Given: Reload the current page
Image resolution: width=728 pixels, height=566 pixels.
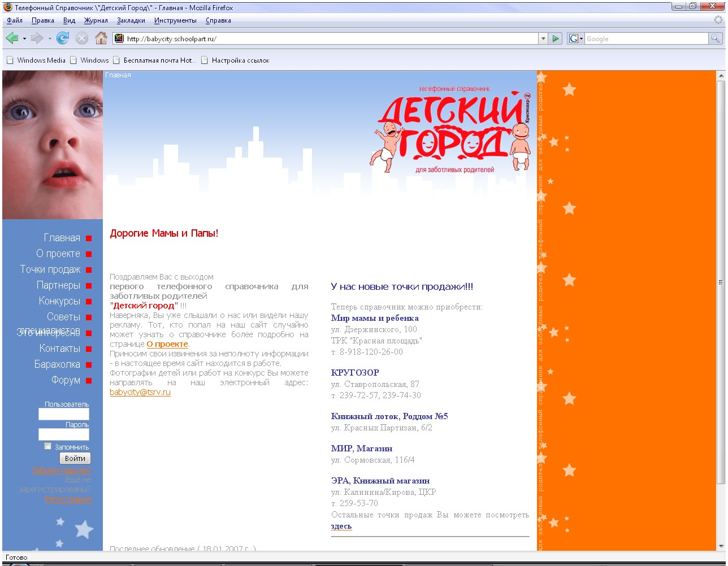Looking at the screenshot, I should click(62, 38).
